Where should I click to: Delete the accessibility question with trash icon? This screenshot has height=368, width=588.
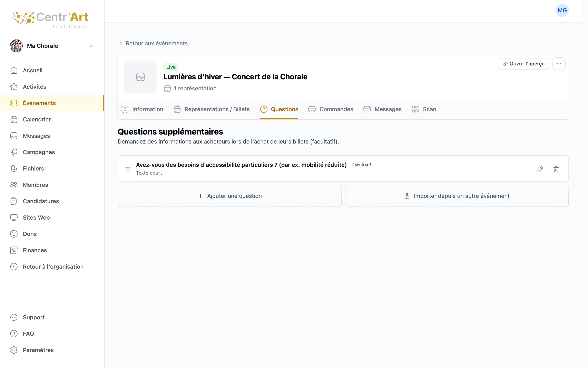pyautogui.click(x=556, y=169)
